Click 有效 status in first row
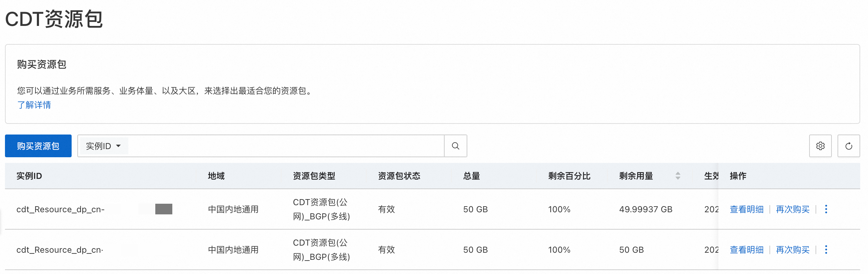The height and width of the screenshot is (274, 868). (x=386, y=209)
